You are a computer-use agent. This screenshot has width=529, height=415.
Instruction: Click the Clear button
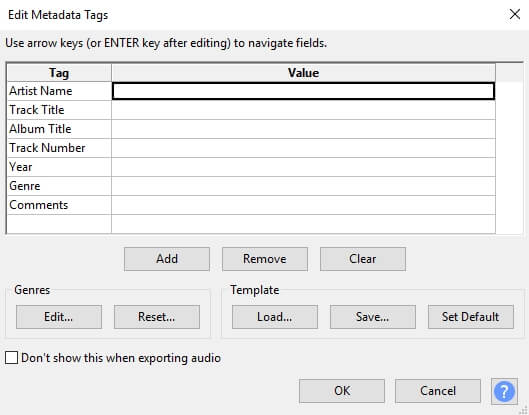click(x=363, y=259)
